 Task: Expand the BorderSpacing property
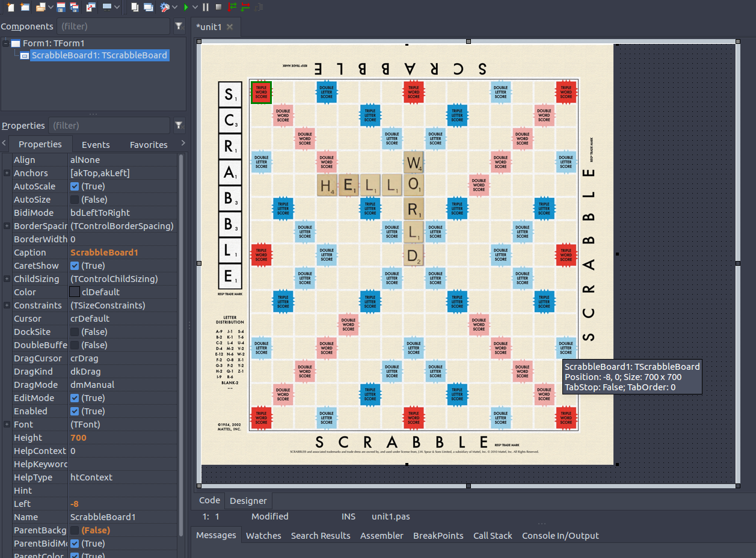tap(7, 226)
